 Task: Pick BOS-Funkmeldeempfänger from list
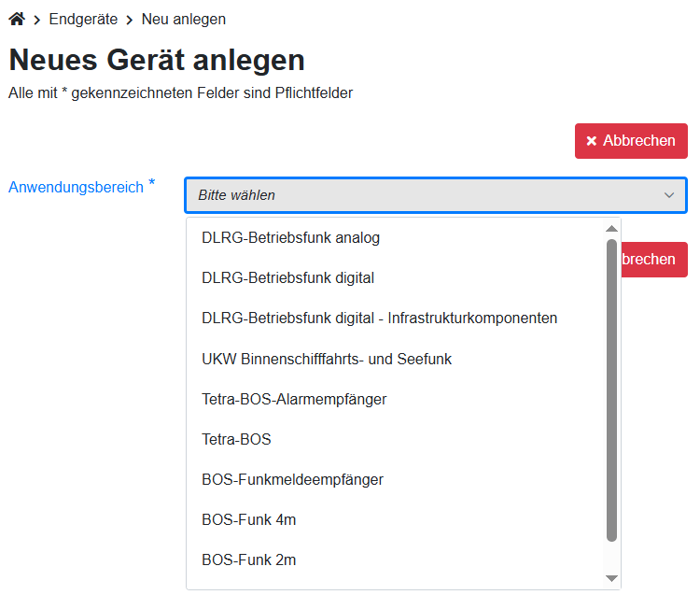click(x=396, y=479)
